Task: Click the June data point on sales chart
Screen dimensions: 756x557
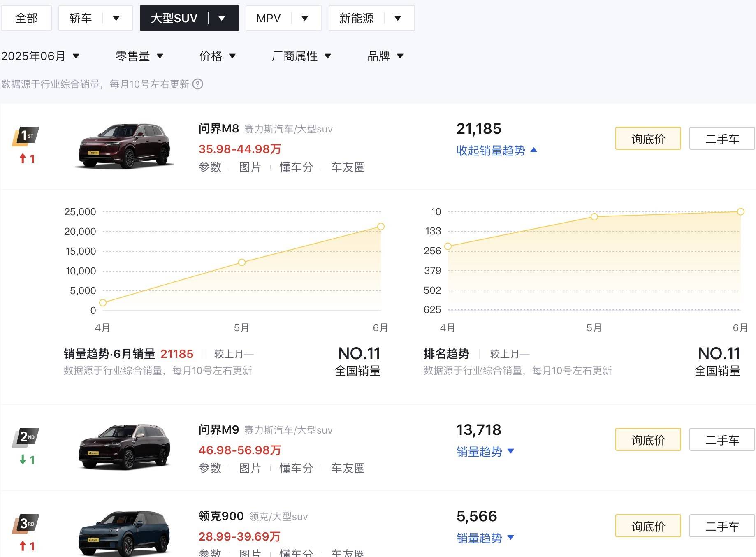Action: pyautogui.click(x=381, y=227)
